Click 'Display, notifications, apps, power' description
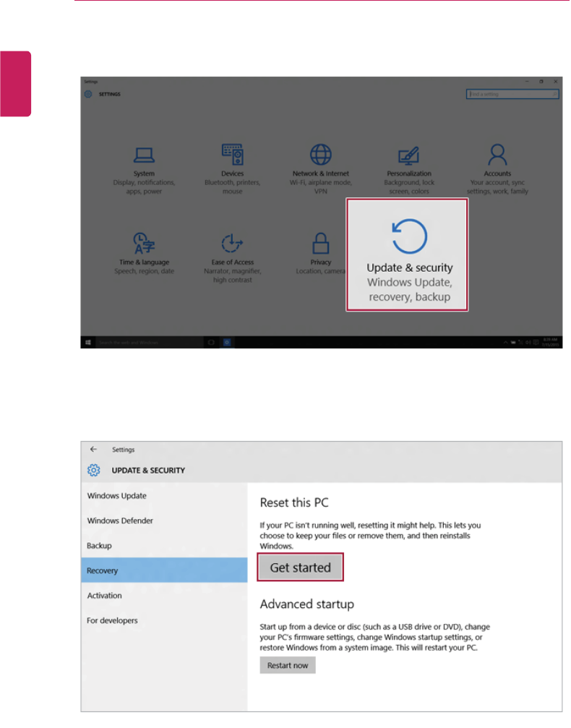 click(144, 187)
